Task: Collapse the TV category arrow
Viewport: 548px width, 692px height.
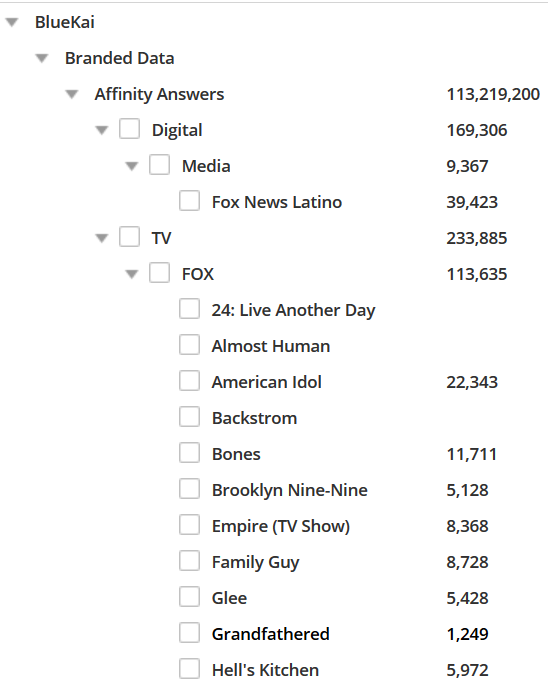Action: [102, 238]
